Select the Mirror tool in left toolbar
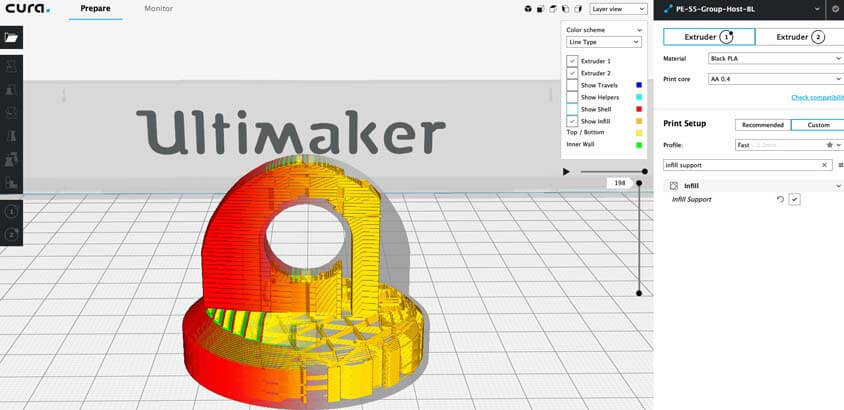The width and height of the screenshot is (844, 410). (11, 136)
